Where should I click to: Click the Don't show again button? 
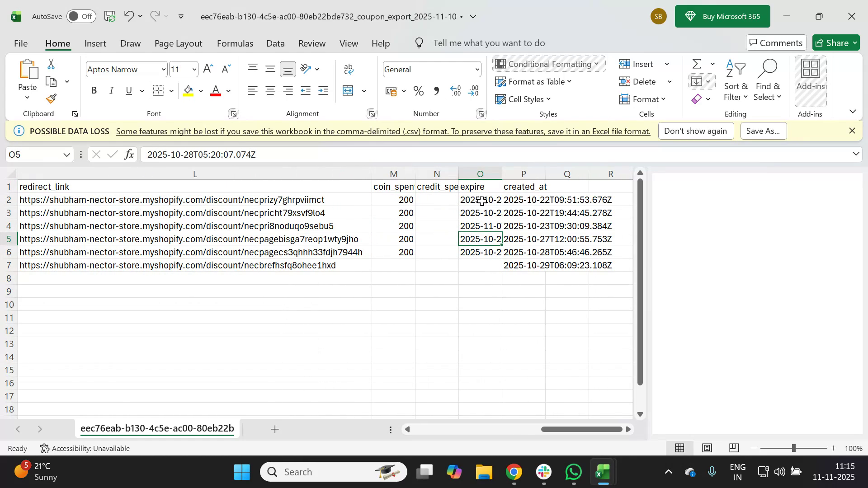696,131
